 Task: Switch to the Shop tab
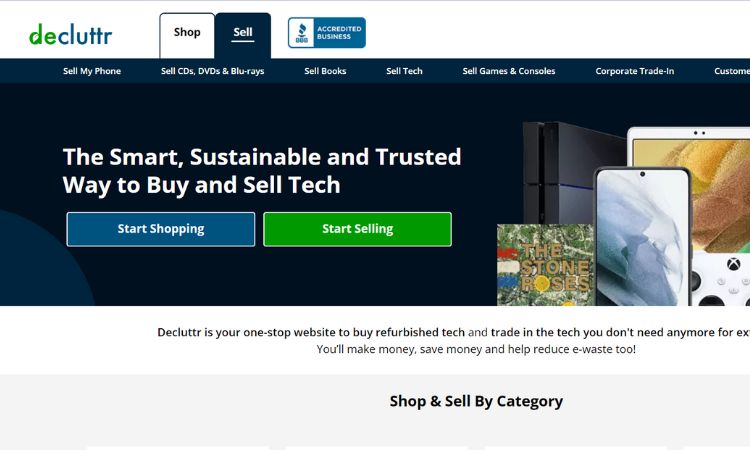(x=187, y=35)
